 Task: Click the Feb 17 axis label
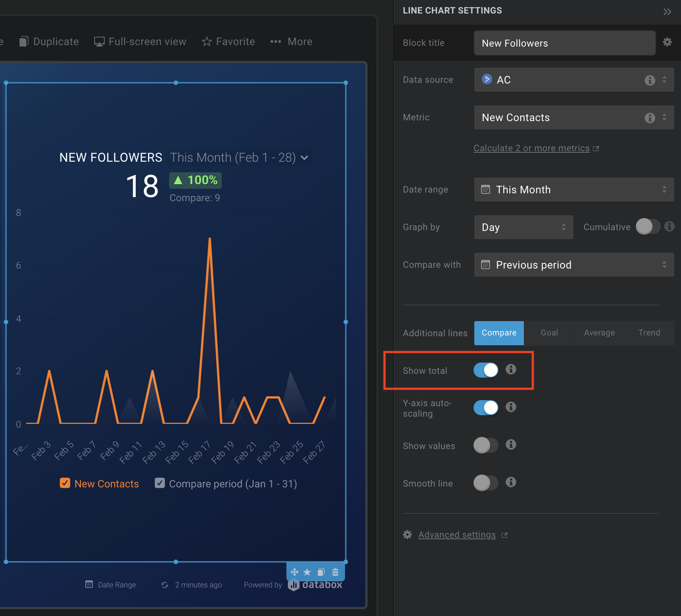200,452
